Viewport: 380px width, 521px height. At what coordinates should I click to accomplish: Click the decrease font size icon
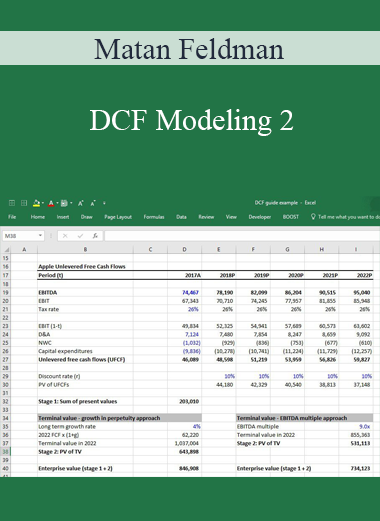click(x=93, y=203)
